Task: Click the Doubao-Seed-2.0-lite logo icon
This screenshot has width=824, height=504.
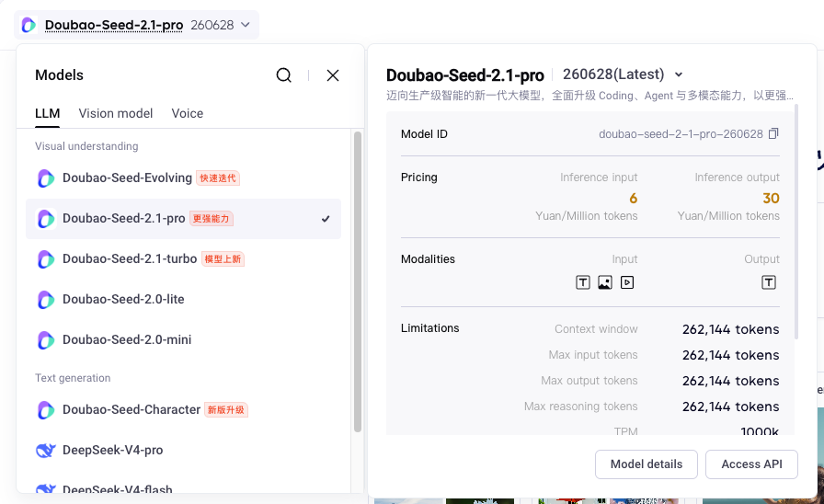Action: (46, 300)
